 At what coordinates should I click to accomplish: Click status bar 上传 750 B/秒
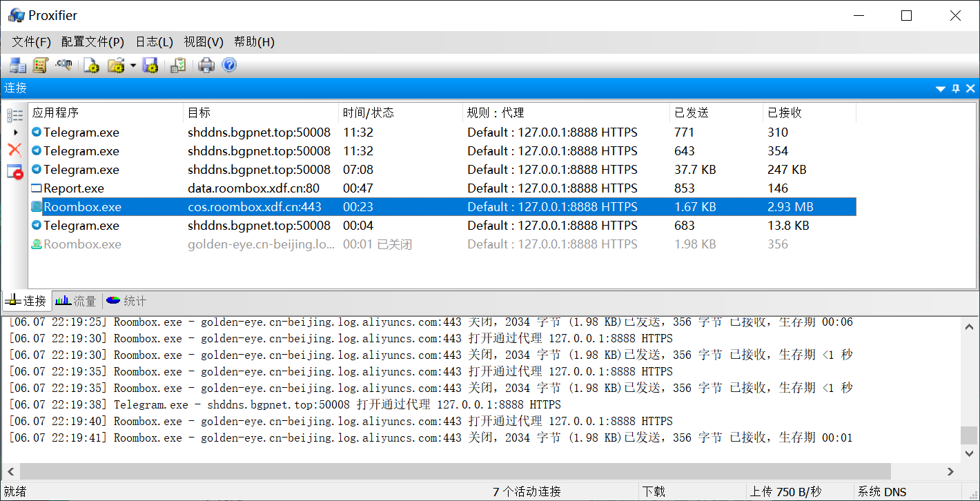[785, 492]
